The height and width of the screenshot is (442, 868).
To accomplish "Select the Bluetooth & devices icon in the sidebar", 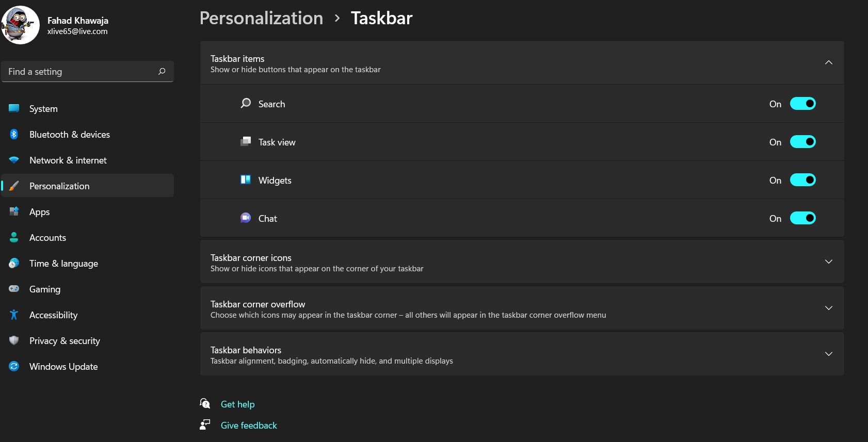I will coord(13,134).
